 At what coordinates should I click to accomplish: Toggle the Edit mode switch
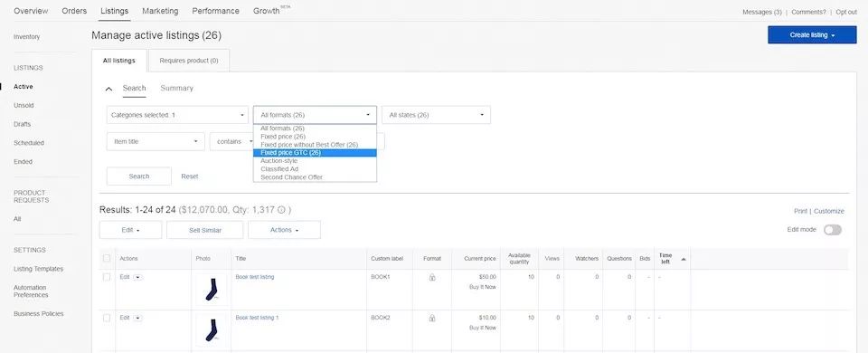[x=832, y=230]
